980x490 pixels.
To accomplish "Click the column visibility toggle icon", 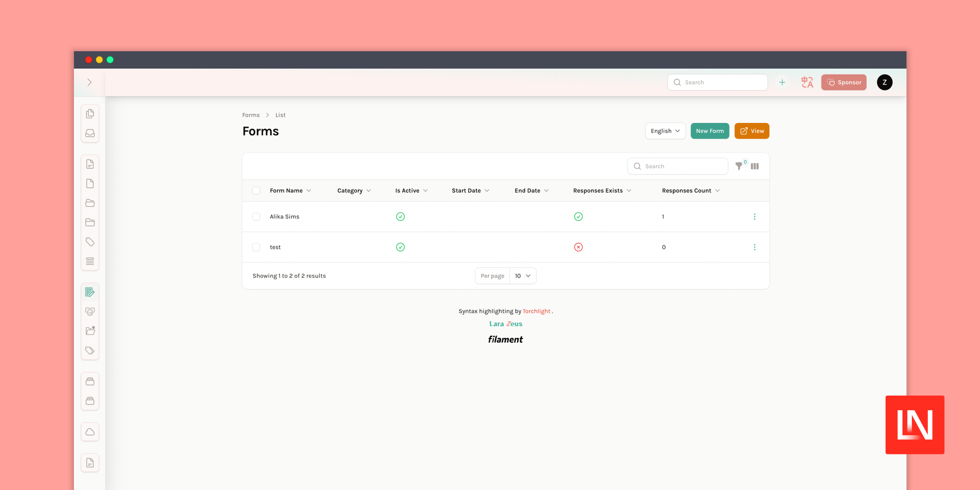I will [x=754, y=166].
